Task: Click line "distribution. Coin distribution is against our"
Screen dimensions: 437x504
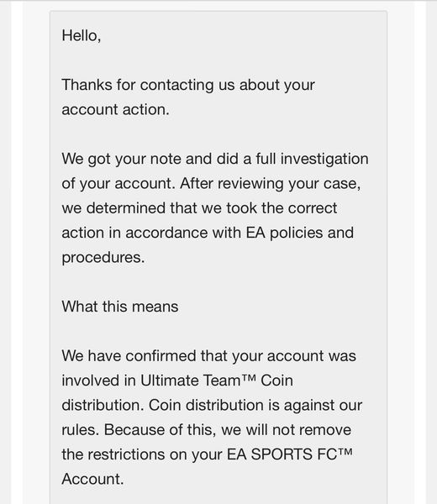Action: coord(212,406)
